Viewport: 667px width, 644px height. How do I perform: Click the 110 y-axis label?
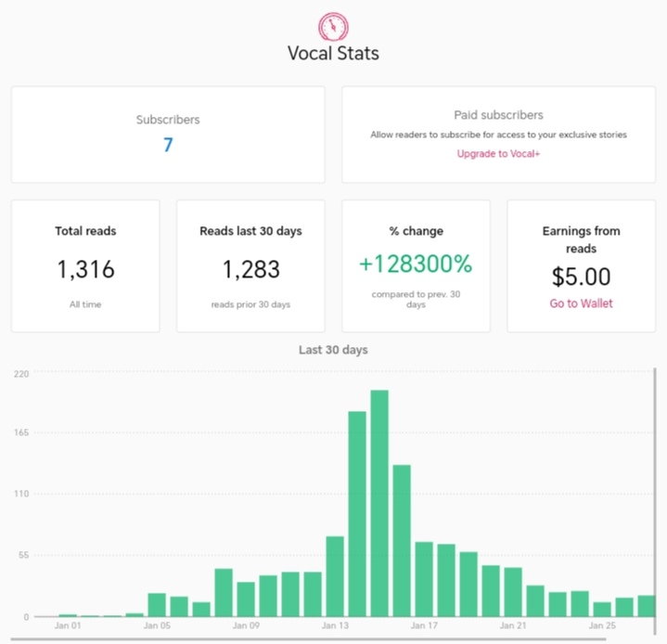click(21, 494)
